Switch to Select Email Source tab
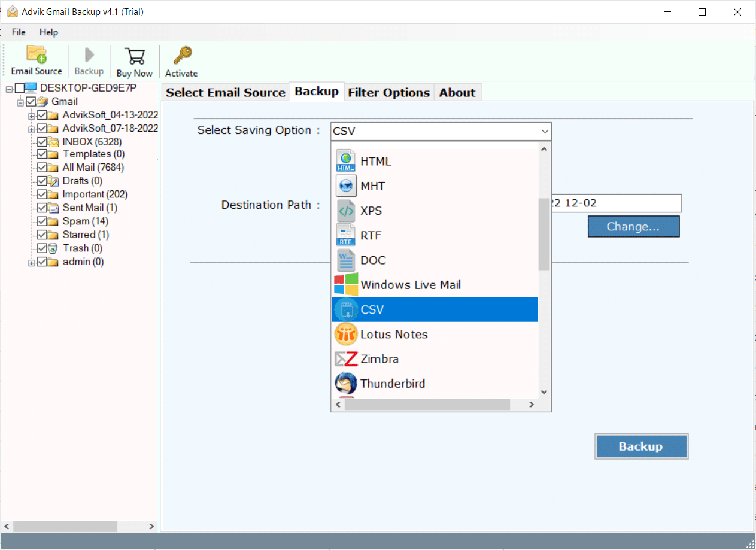 tap(226, 92)
